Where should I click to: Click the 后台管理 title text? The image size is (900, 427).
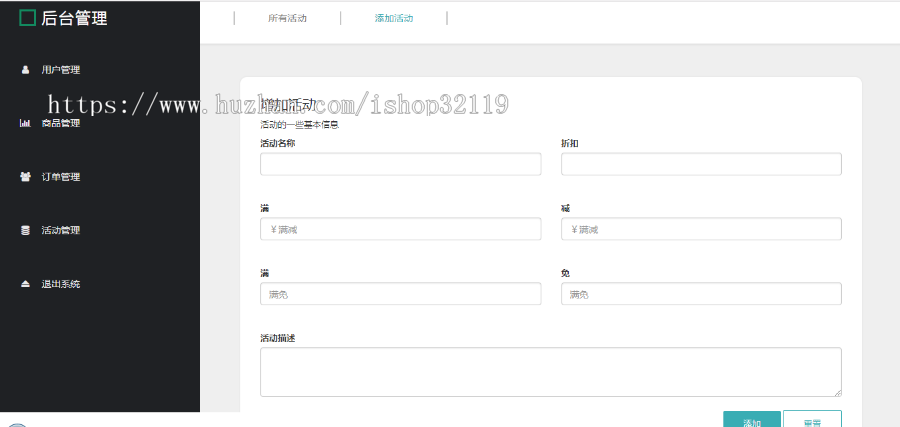click(x=74, y=18)
